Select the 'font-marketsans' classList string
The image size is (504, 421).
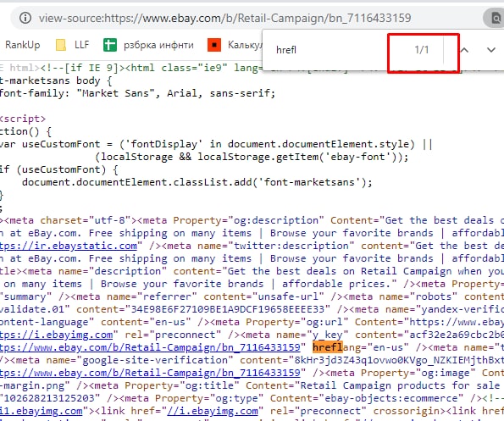click(309, 182)
